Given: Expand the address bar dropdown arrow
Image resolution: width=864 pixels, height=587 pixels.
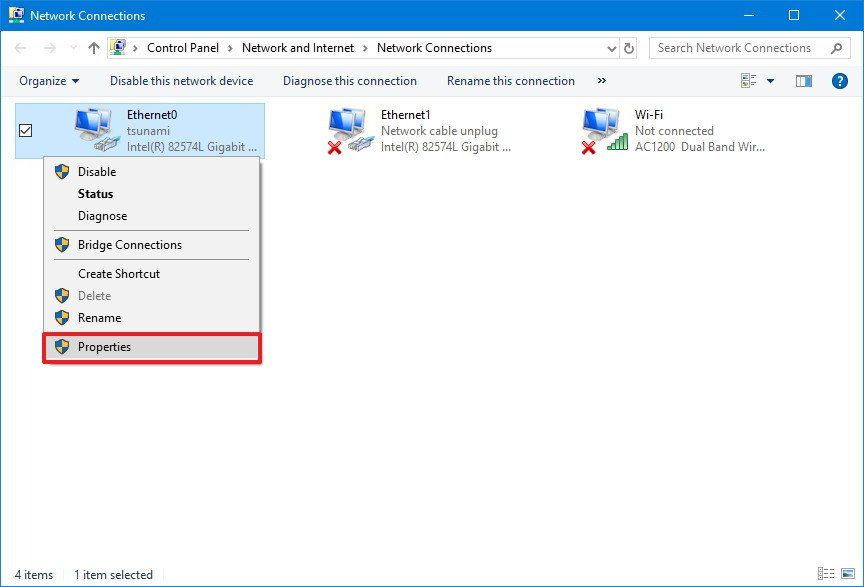Looking at the screenshot, I should click(x=611, y=47).
